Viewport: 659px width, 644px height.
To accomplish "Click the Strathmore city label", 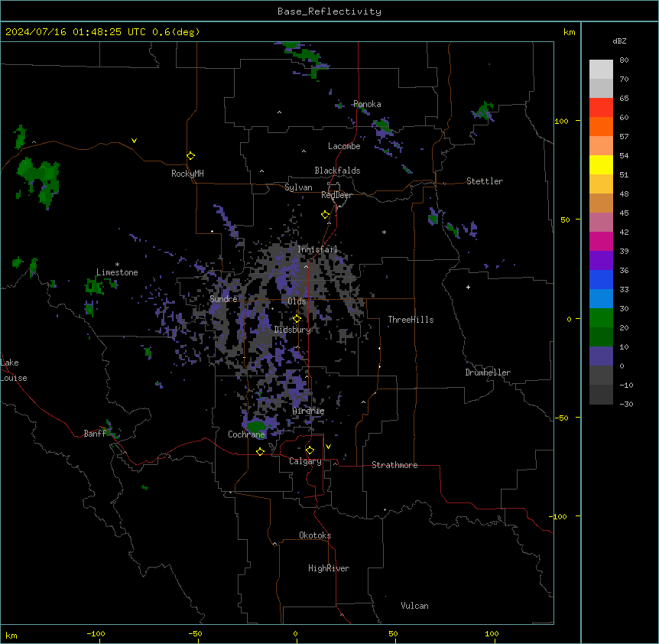I will [394, 465].
